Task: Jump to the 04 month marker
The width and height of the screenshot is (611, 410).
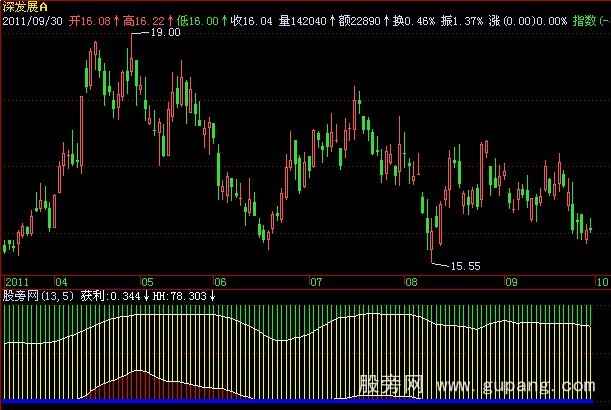Action: (x=61, y=282)
